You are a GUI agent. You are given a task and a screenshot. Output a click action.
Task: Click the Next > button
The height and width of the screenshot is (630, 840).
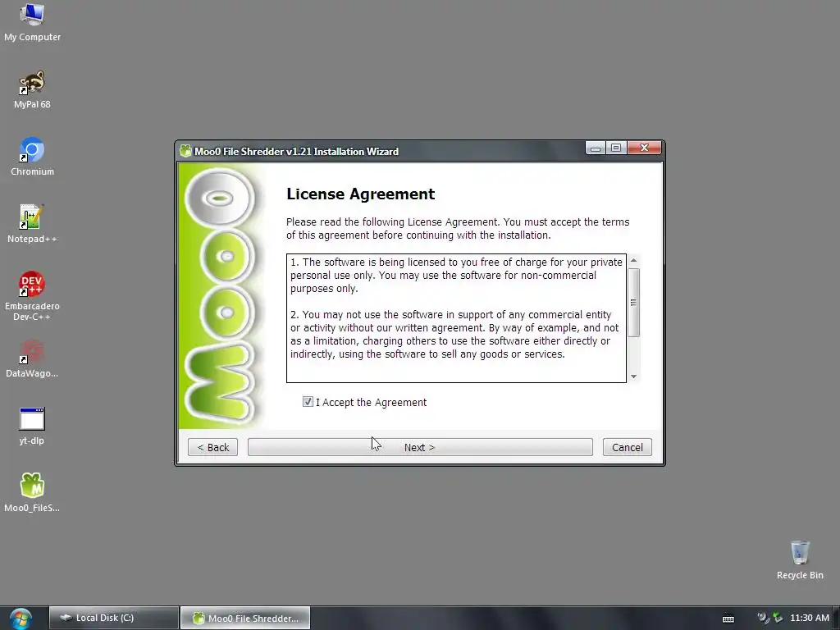coord(420,447)
